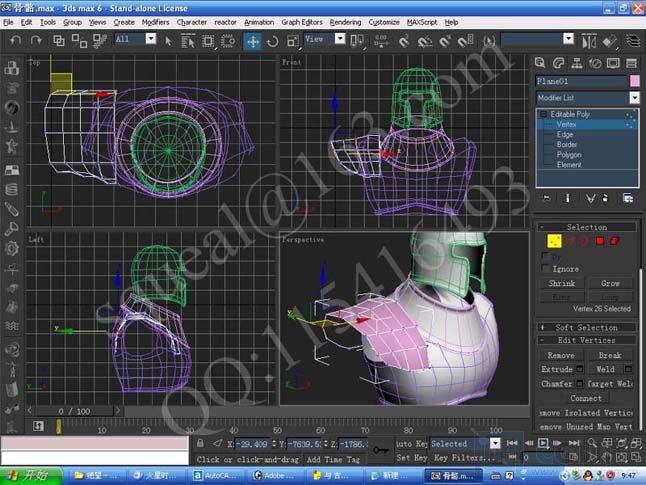Click the Break button
The height and width of the screenshot is (485, 646).
pyautogui.click(x=610, y=355)
